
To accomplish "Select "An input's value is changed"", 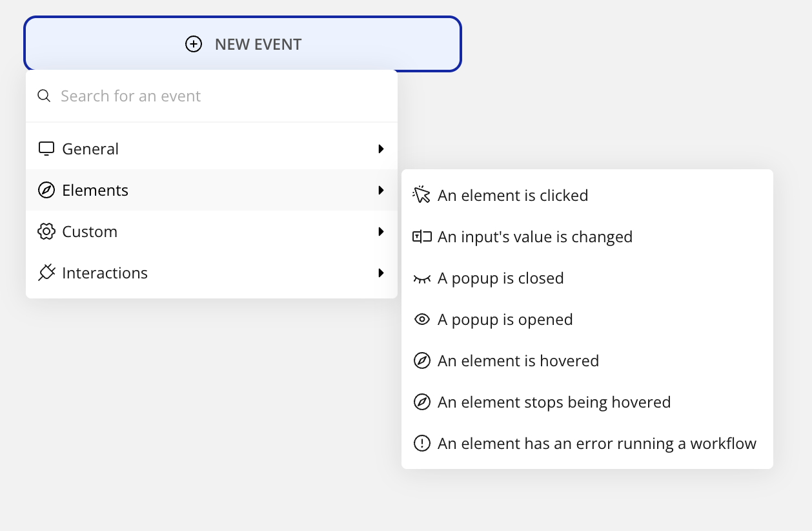I will [534, 237].
